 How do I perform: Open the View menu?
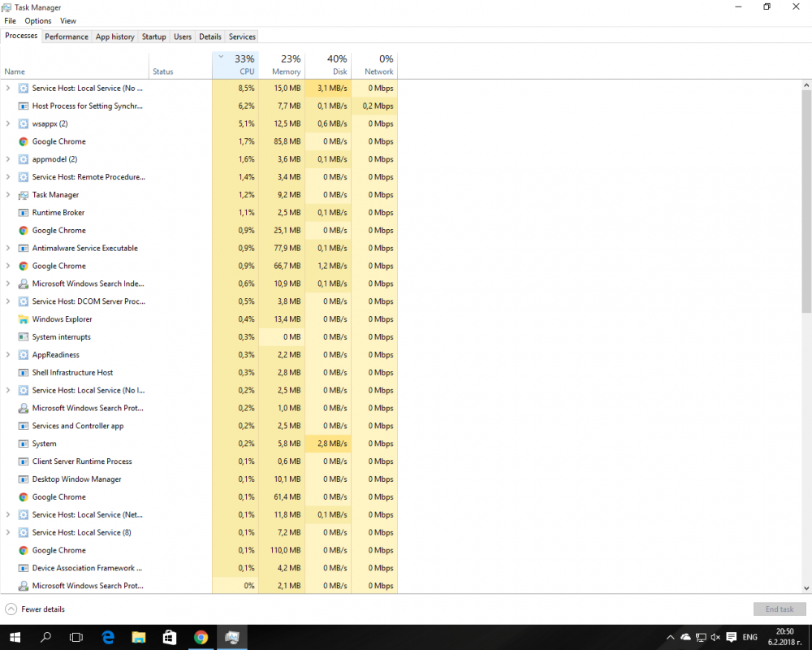[68, 21]
